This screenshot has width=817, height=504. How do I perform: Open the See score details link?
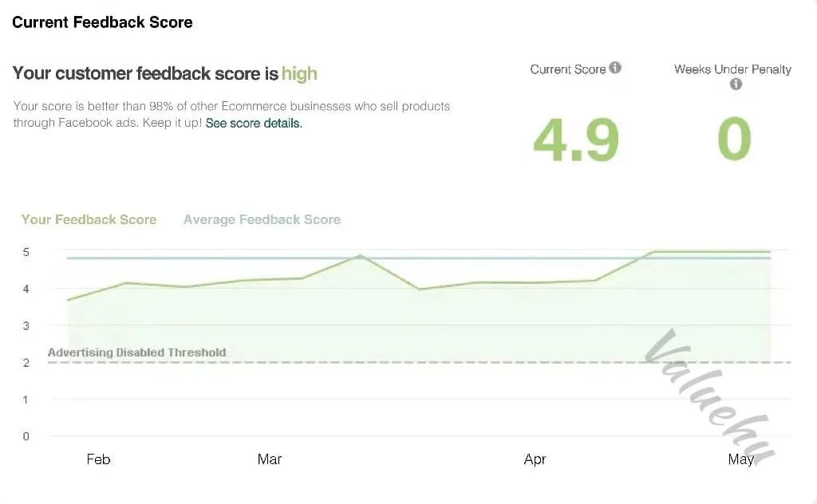click(x=254, y=124)
